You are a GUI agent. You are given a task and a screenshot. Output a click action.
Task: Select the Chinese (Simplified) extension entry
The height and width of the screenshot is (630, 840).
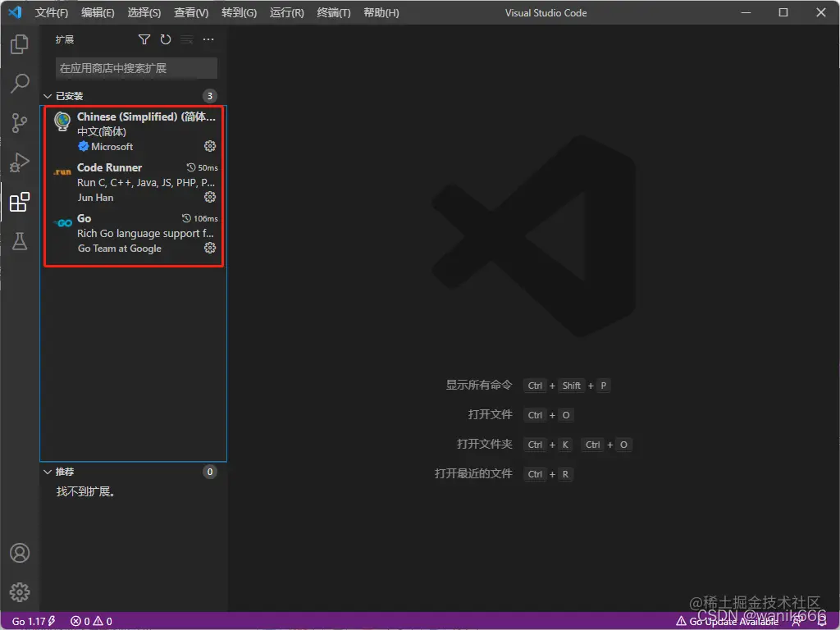point(134,131)
